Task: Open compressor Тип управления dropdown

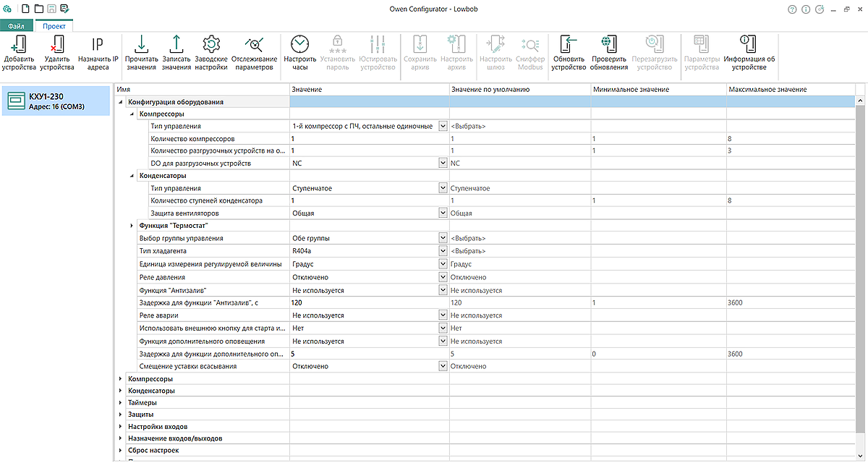Action: [x=443, y=127]
